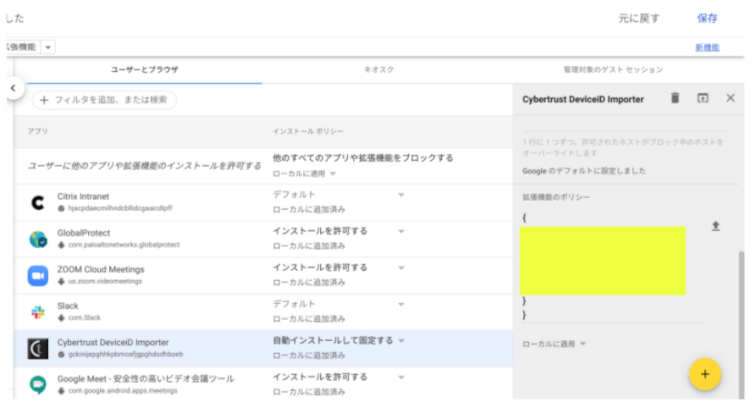Click the Cybertrust DeviceID Importer icon

click(x=38, y=349)
